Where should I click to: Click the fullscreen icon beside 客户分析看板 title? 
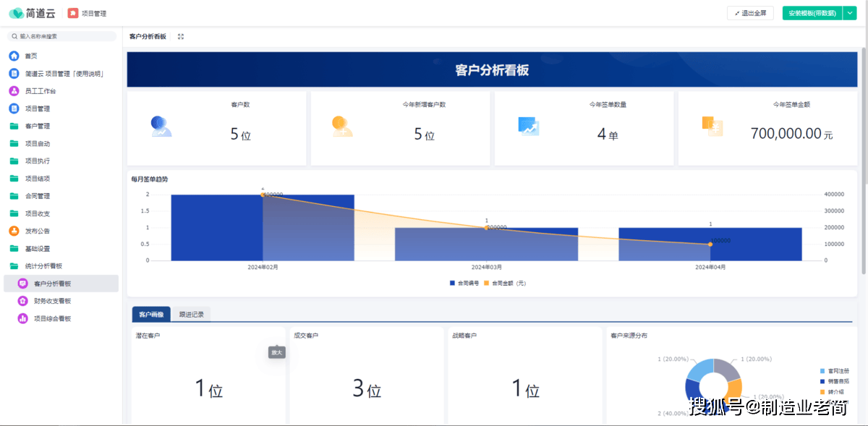(181, 37)
